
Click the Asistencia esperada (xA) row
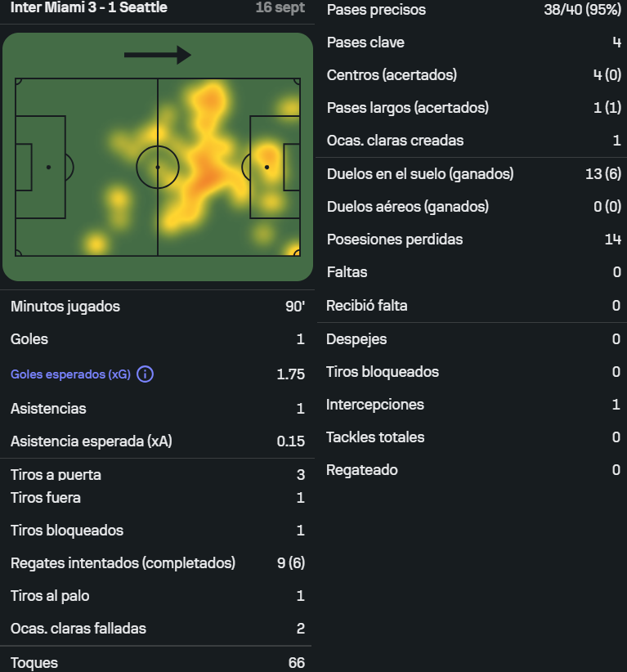click(157, 441)
